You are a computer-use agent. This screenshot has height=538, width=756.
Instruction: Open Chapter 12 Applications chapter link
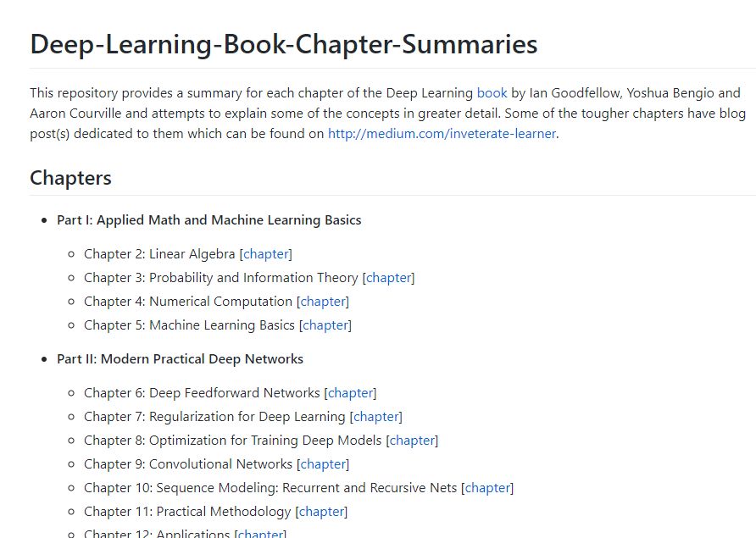tap(260, 533)
